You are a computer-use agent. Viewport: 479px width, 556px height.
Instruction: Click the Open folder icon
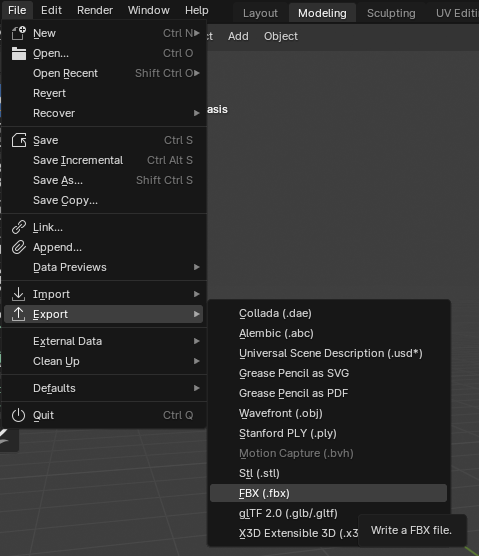18,54
